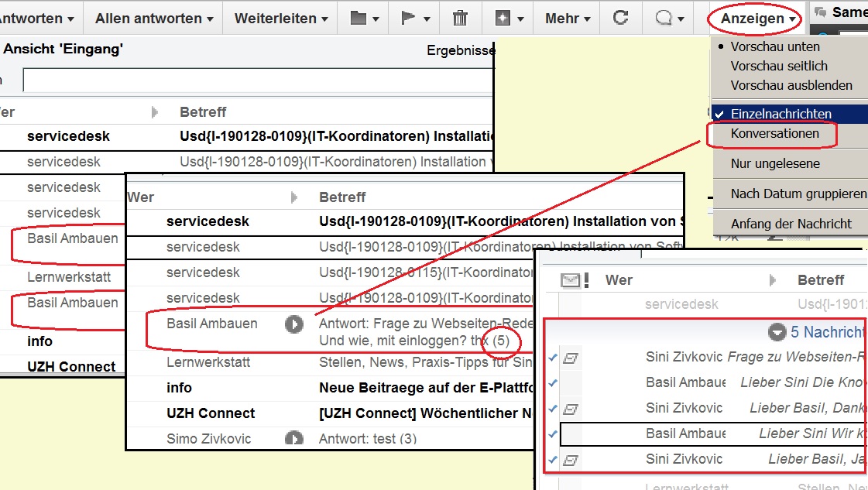
Task: Click the 'Weiterleiten' button
Action: [x=281, y=18]
